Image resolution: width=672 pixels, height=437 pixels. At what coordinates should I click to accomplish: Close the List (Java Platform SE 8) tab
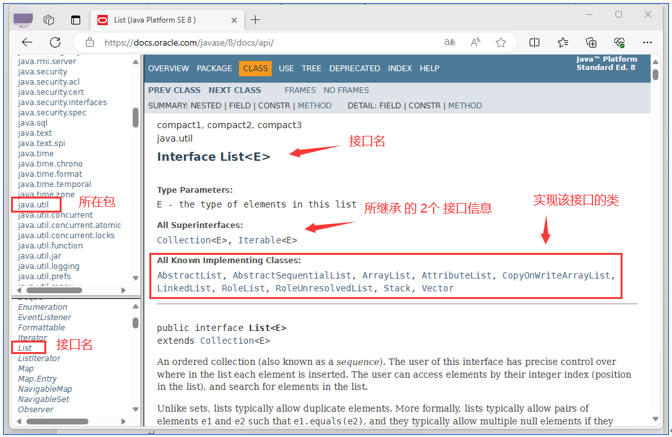click(x=234, y=20)
